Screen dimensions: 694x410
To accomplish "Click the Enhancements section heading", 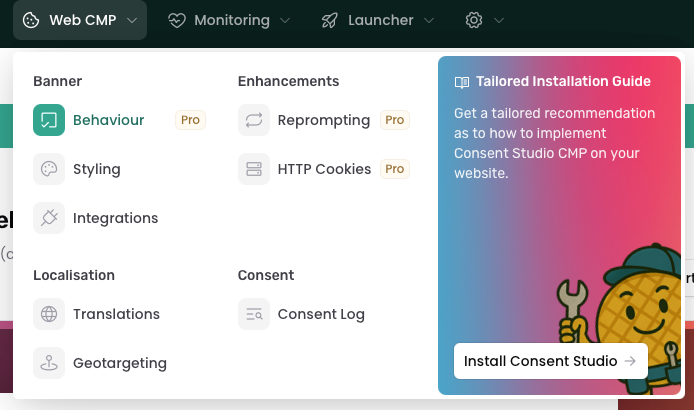I will coord(289,81).
